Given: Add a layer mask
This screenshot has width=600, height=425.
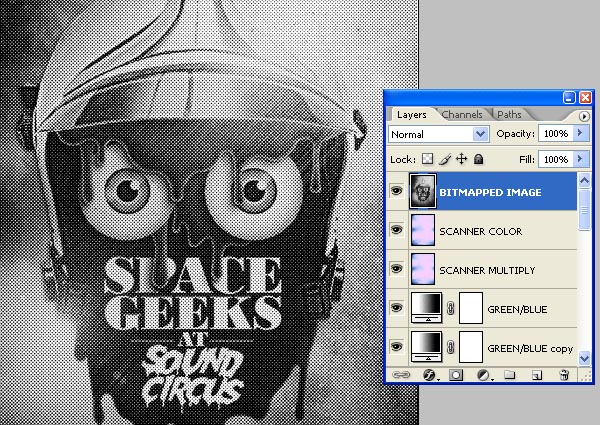Looking at the screenshot, I should 456,375.
